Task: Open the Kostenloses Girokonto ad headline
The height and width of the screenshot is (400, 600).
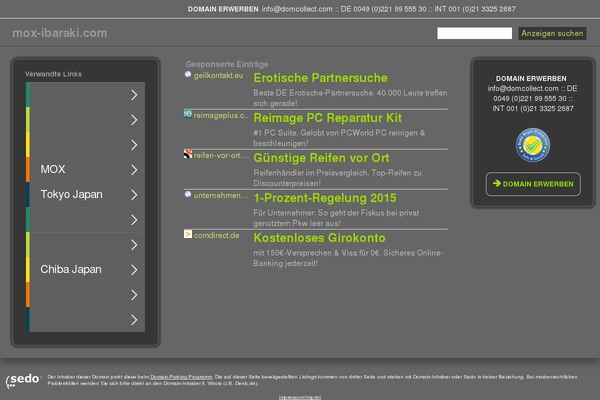Action: pos(320,238)
